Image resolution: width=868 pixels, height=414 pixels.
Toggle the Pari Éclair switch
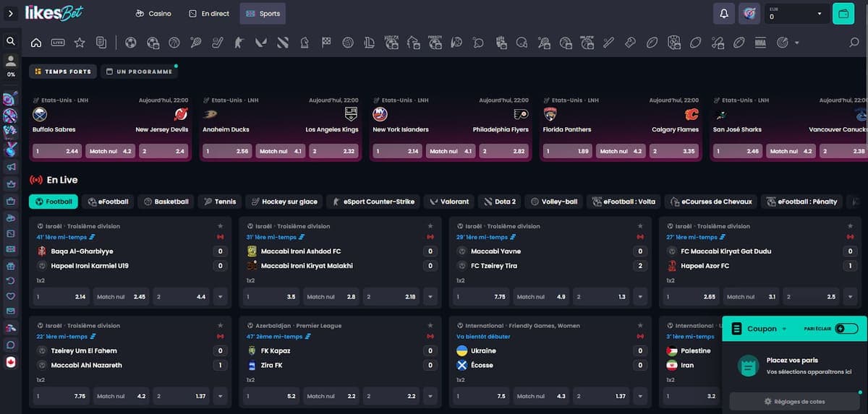point(846,329)
